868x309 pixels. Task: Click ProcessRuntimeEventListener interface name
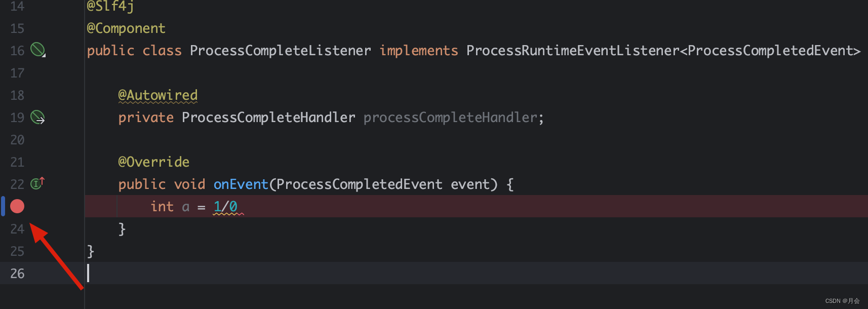[x=572, y=51]
